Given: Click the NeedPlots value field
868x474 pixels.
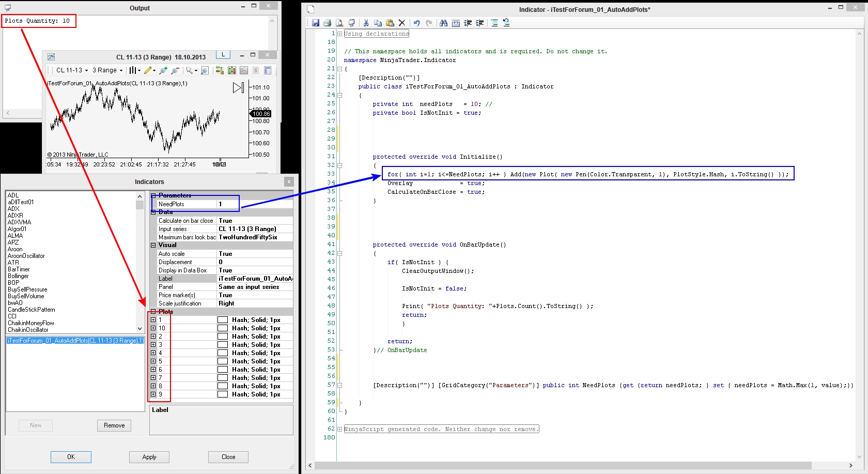Looking at the screenshot, I should point(253,204).
